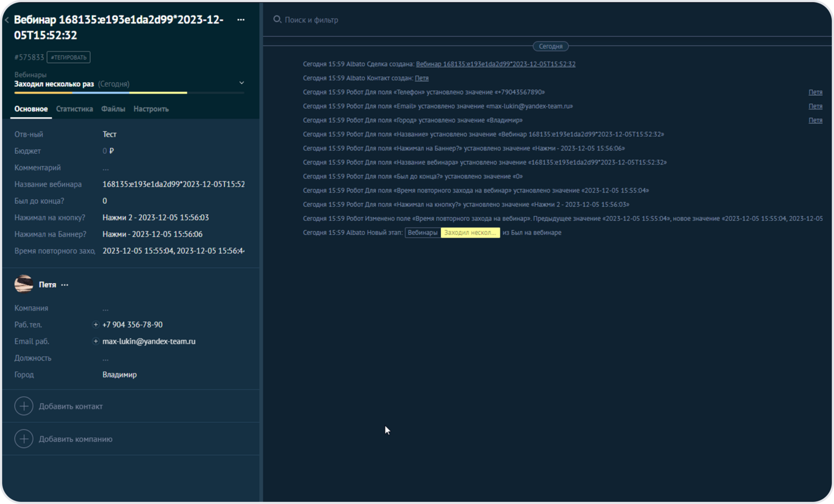Viewport: 834px width, 504px height.
Task: Click the Бюджет value field
Action: [108, 151]
